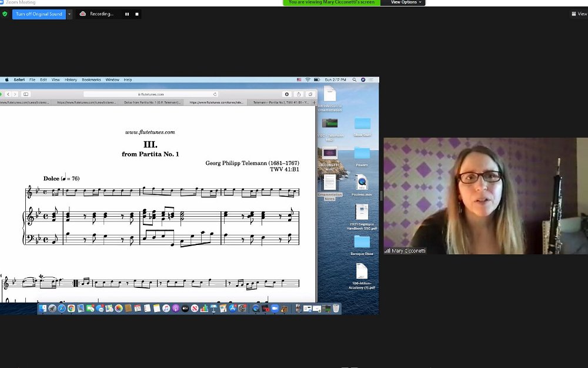Screen dimensions: 588x368
Task: Click Mary Cicconetti's video thumbnail
Action: point(486,196)
